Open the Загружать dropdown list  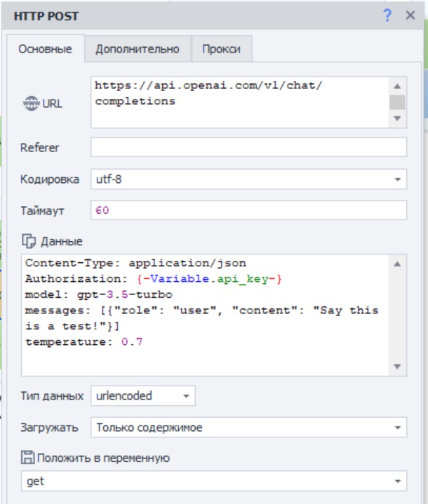[x=399, y=427]
